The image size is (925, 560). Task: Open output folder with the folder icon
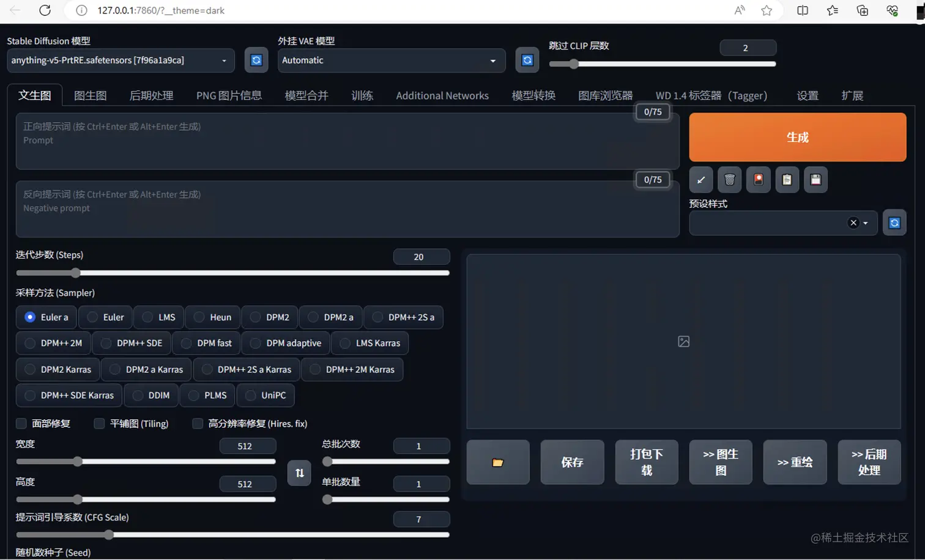pyautogui.click(x=497, y=462)
